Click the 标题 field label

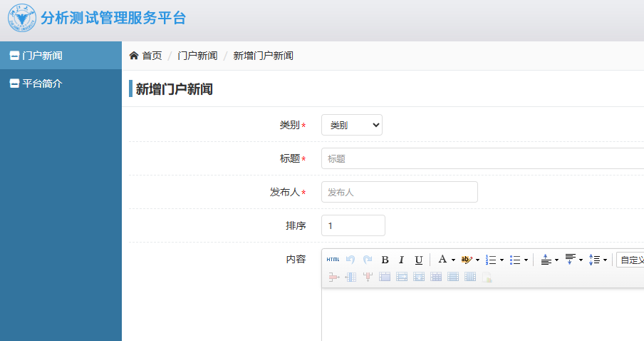click(289, 158)
